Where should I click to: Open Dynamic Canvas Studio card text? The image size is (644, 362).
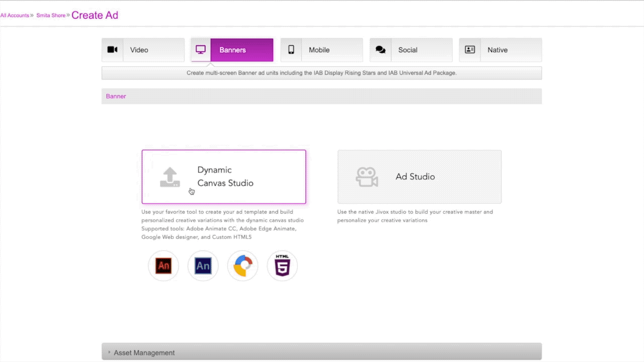click(x=225, y=176)
